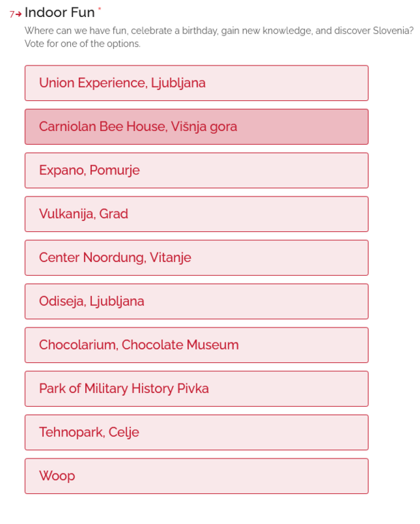The image size is (420, 524).
Task: Select Center Noordung, Vitanje
Action: [196, 258]
